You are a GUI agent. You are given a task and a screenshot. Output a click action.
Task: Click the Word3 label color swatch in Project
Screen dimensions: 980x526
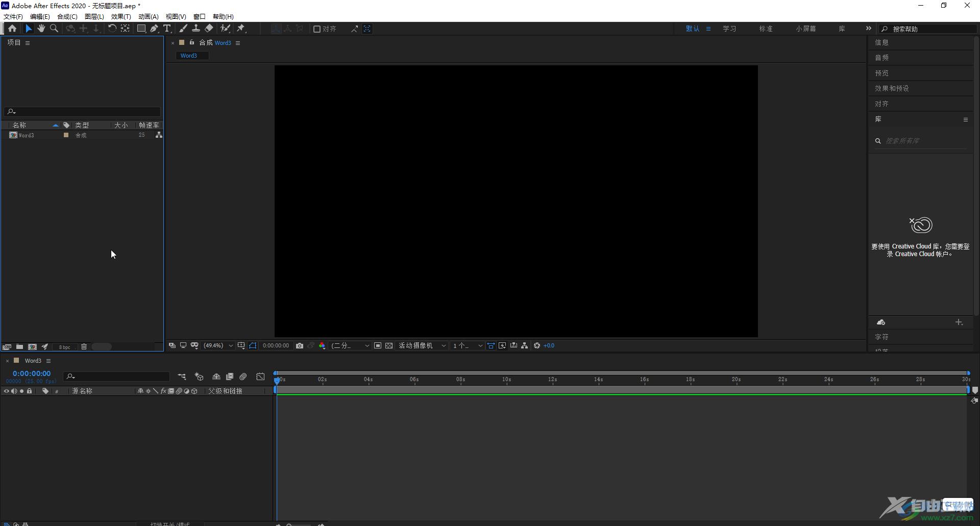66,135
